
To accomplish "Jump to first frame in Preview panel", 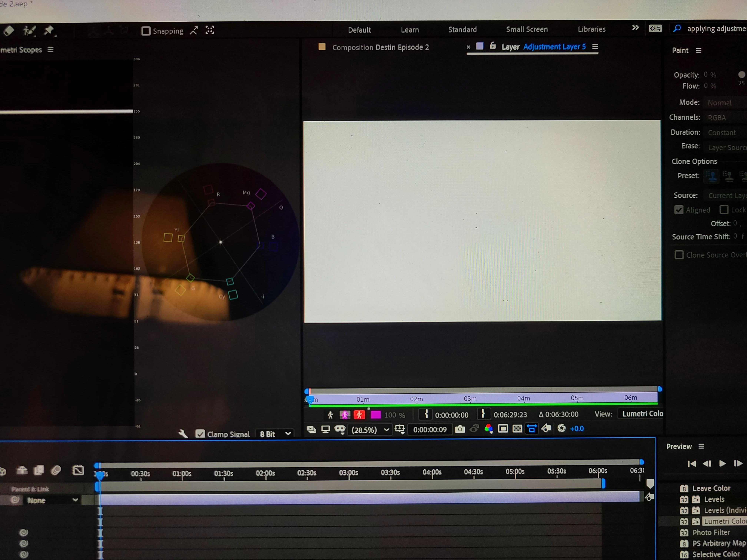I will [692, 464].
